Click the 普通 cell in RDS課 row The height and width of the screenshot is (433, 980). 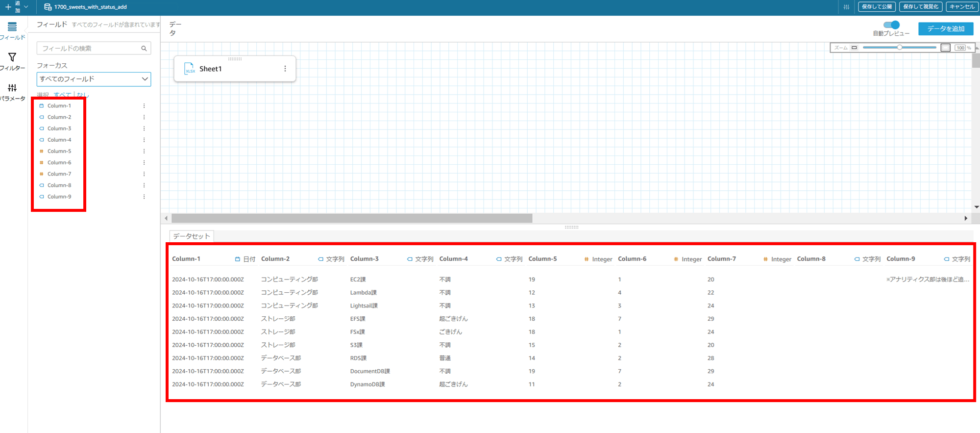coord(445,358)
